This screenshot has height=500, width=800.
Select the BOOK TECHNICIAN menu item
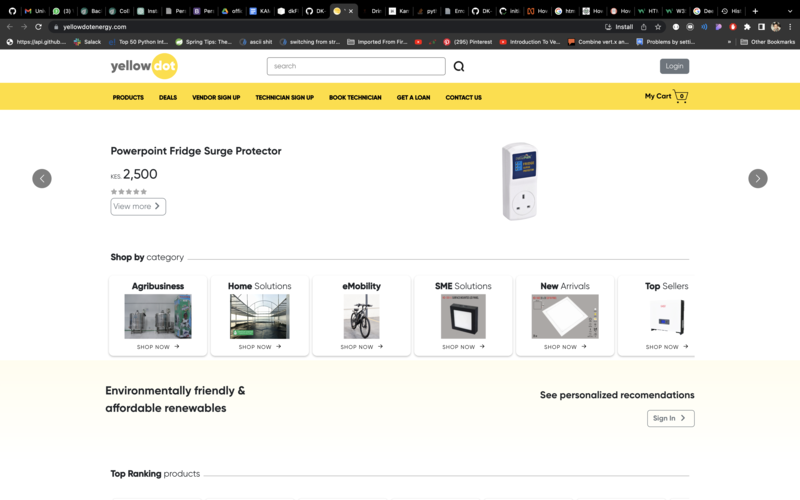355,98
